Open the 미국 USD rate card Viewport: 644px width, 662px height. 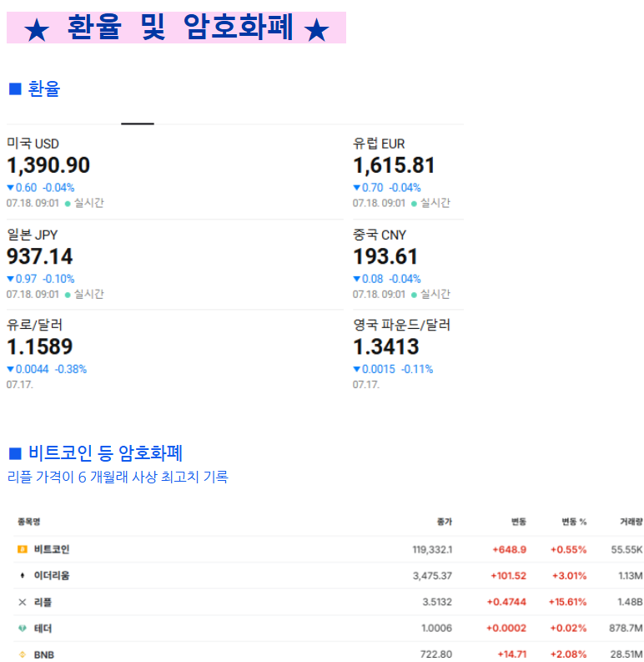click(174, 173)
